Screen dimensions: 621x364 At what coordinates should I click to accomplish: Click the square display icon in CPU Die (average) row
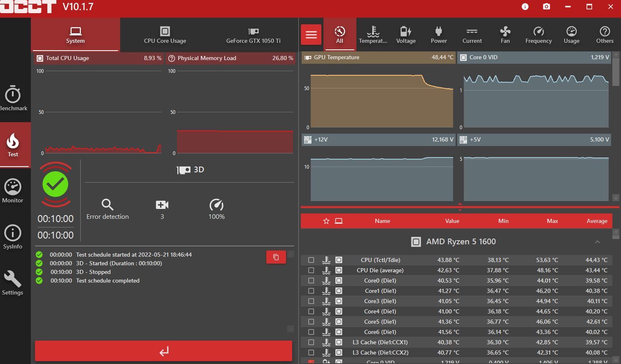(339, 270)
